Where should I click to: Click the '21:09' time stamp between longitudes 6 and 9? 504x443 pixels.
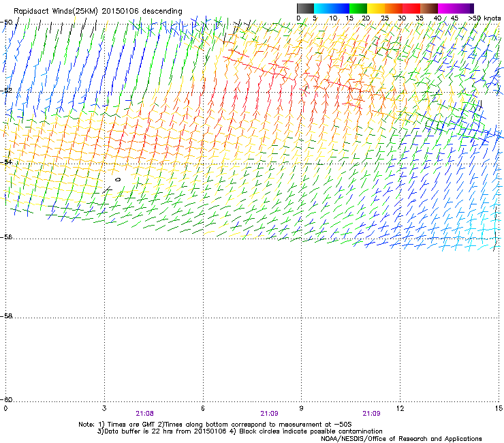(x=269, y=414)
